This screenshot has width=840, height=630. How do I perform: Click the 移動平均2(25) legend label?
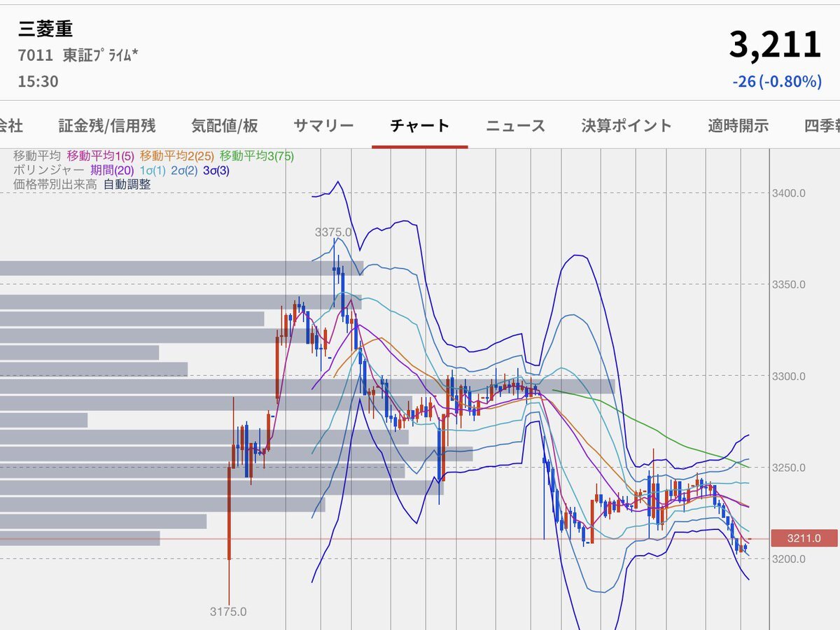[x=177, y=157]
